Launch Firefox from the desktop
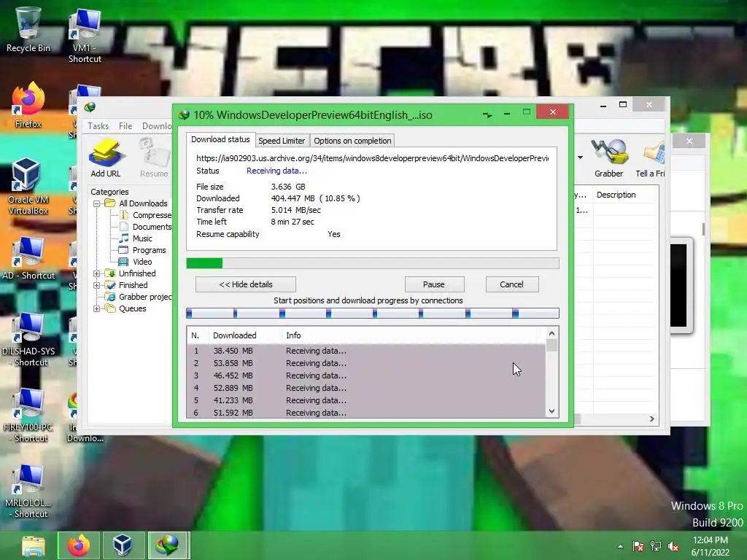 28,106
